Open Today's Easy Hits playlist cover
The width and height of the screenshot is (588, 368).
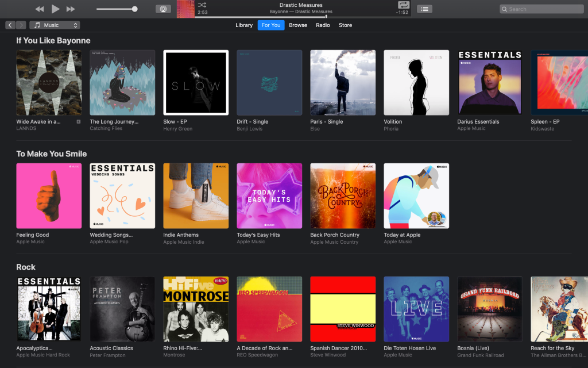(269, 195)
